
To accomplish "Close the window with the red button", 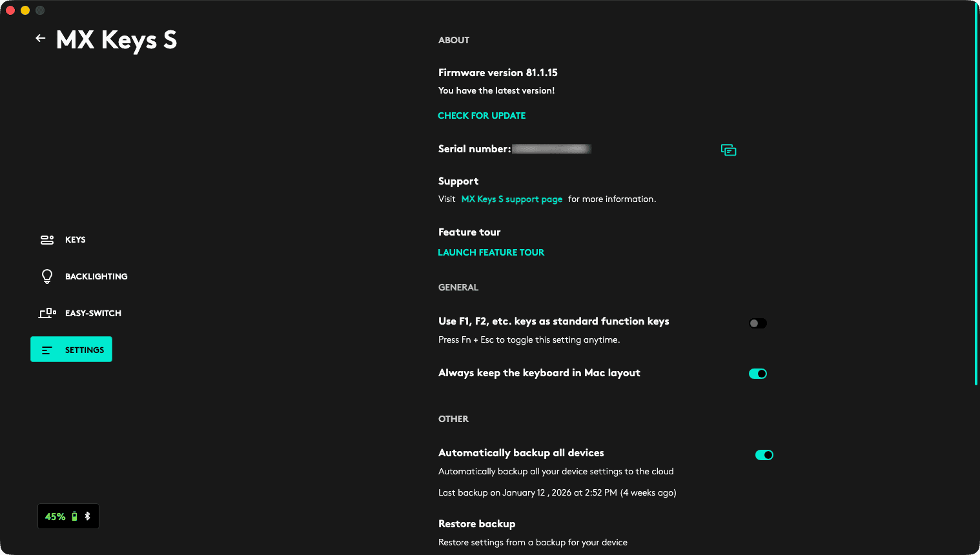I will click(10, 10).
